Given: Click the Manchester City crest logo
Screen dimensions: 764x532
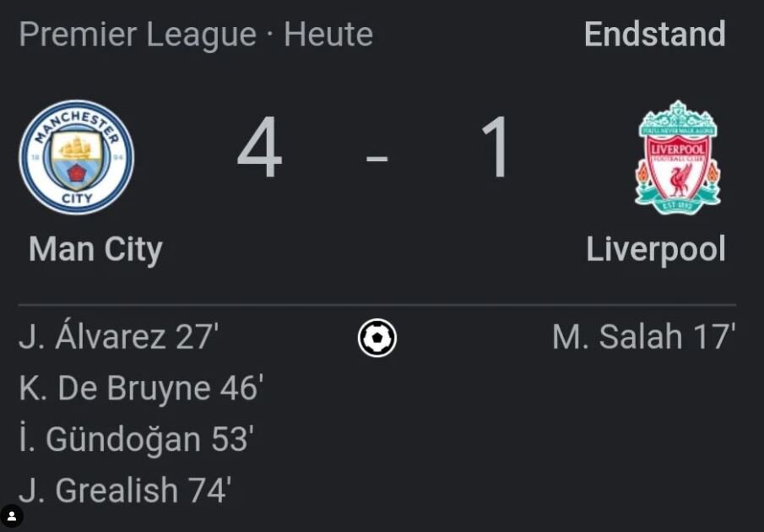Looking at the screenshot, I should tap(77, 157).
